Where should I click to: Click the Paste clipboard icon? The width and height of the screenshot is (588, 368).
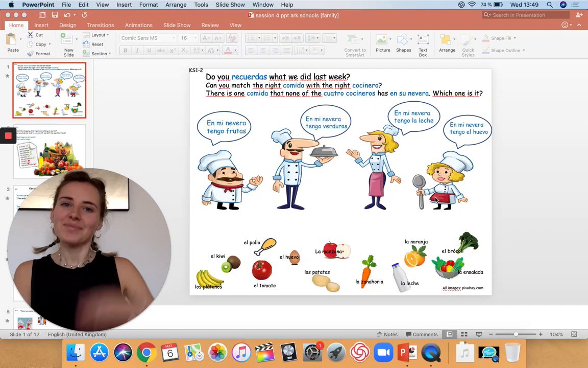(x=11, y=39)
